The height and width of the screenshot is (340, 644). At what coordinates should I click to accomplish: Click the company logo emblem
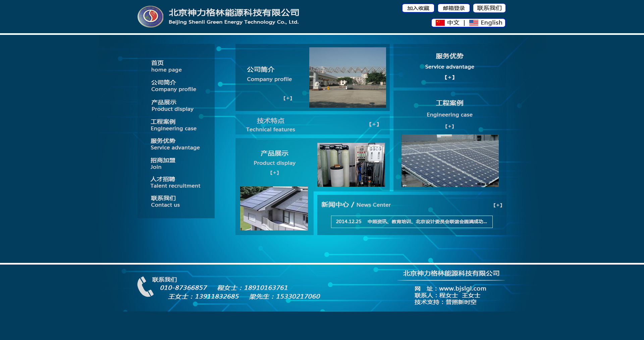coord(150,16)
